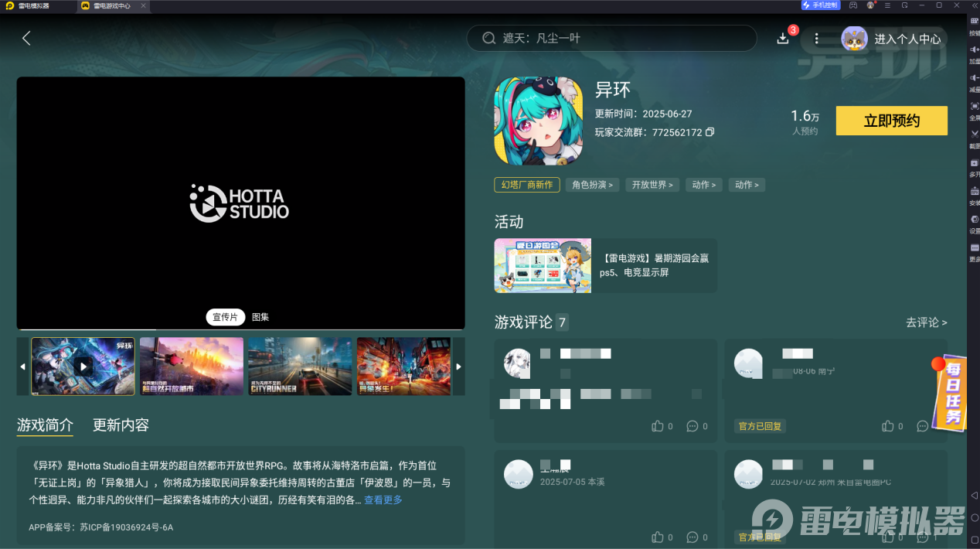Collapse the sidebar using the double-chevron arrow
Viewport: 980px width, 549px height.
975,5
